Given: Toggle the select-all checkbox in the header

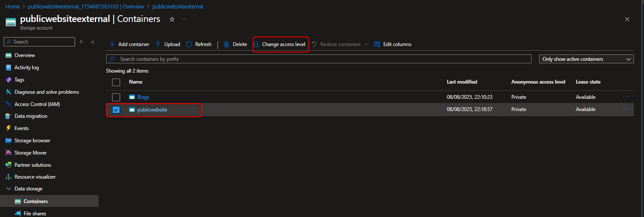Looking at the screenshot, I should tap(116, 82).
